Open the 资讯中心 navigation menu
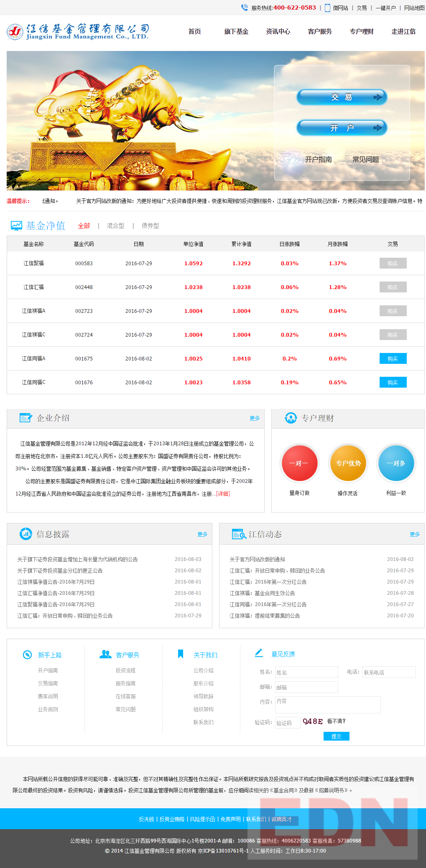 pos(278,32)
